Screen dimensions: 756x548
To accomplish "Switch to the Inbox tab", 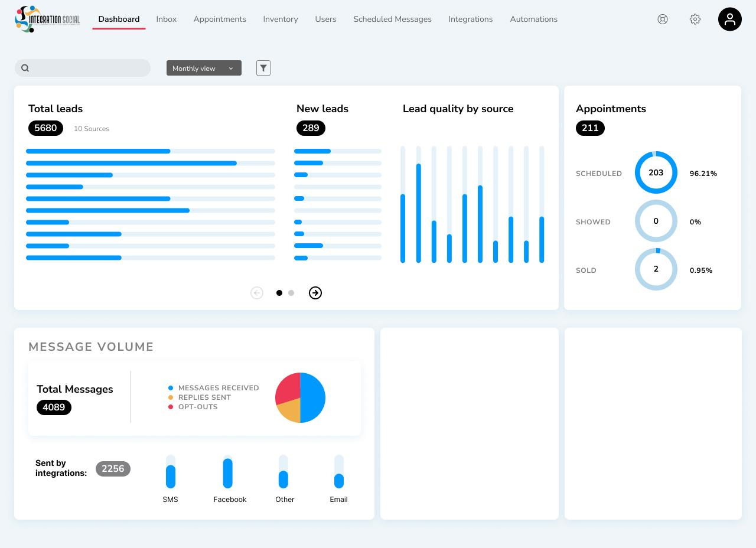I will [x=167, y=19].
